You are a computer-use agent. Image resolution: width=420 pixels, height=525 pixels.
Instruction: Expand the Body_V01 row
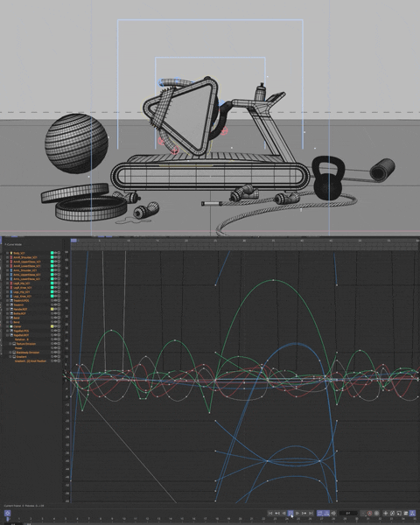tap(7, 253)
